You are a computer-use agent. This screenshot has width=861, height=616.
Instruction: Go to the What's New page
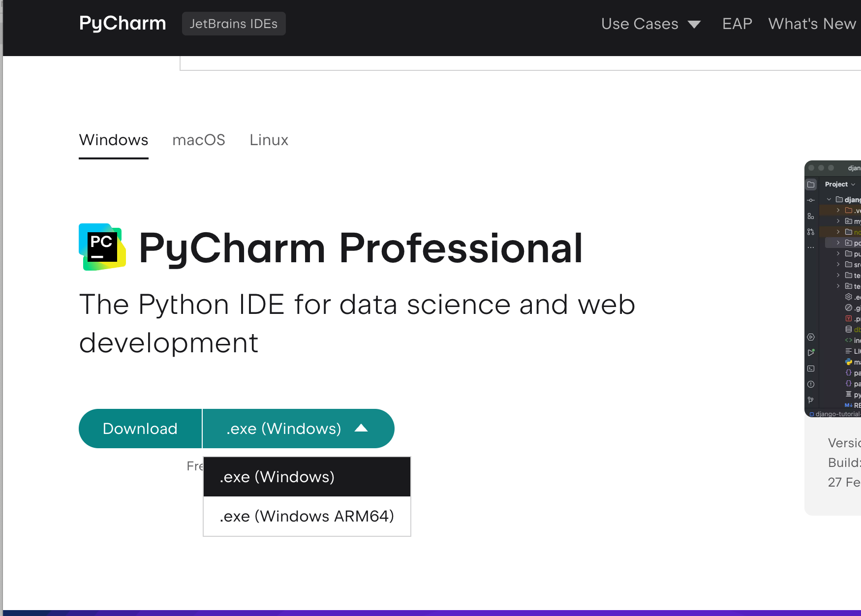812,24
